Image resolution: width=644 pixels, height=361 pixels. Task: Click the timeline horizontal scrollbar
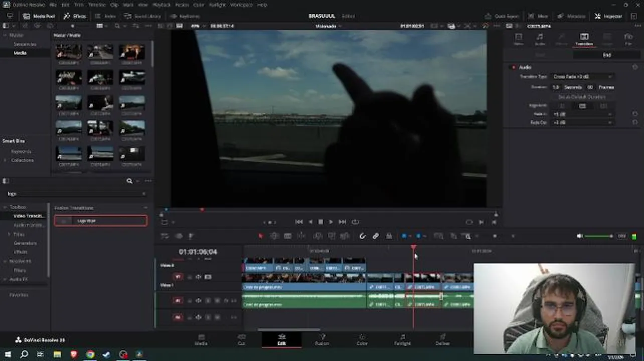289,330
